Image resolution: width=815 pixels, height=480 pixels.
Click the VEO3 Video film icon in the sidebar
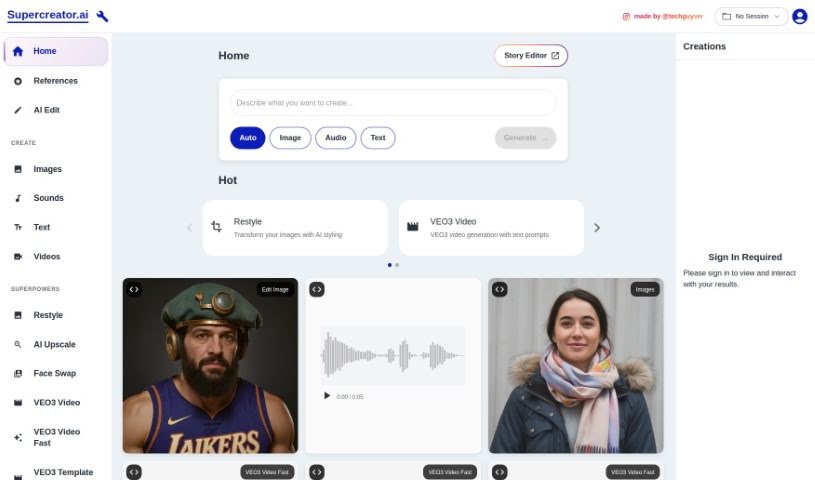click(x=18, y=403)
